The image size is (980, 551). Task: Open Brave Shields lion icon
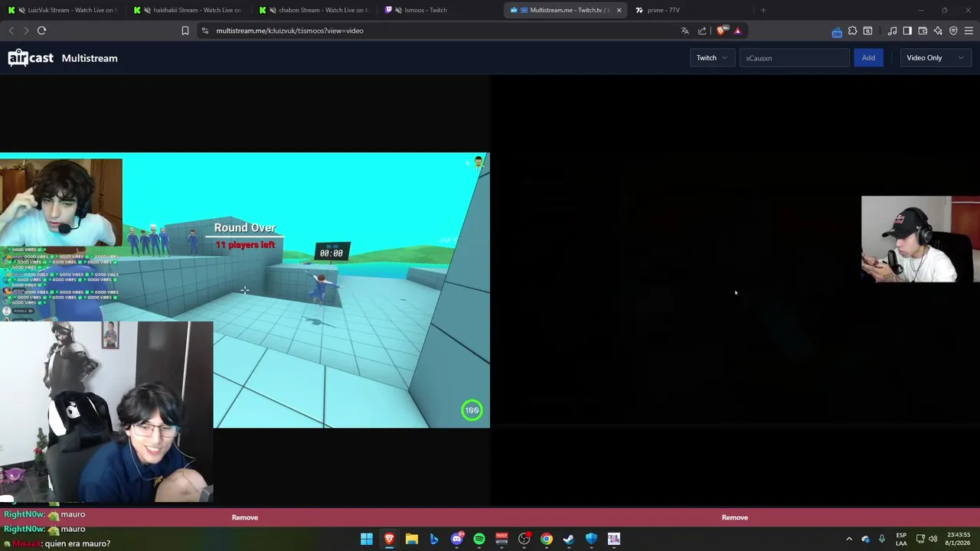[x=721, y=31]
